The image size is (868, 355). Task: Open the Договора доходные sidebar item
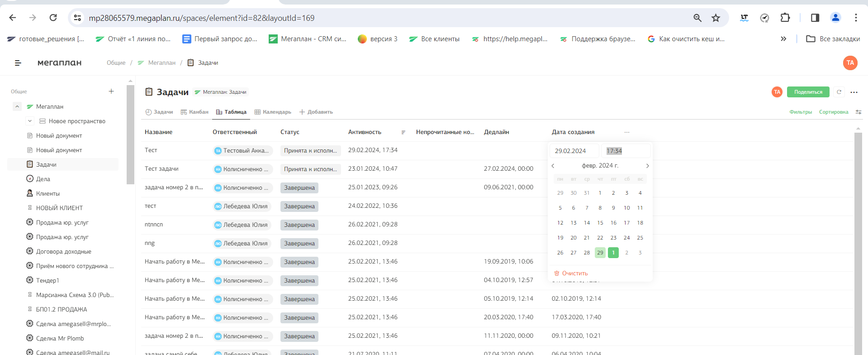pyautogui.click(x=63, y=251)
